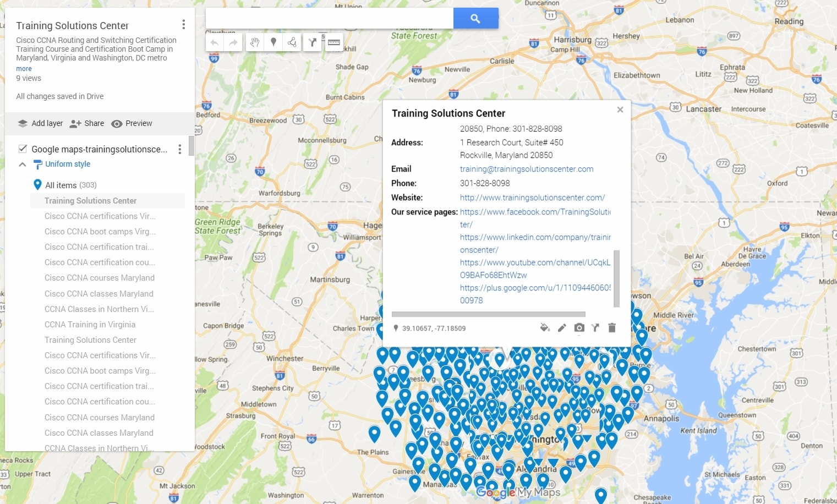Click the 'Harrisburg' label on the map
The width and height of the screenshot is (837, 504).
tap(572, 40)
